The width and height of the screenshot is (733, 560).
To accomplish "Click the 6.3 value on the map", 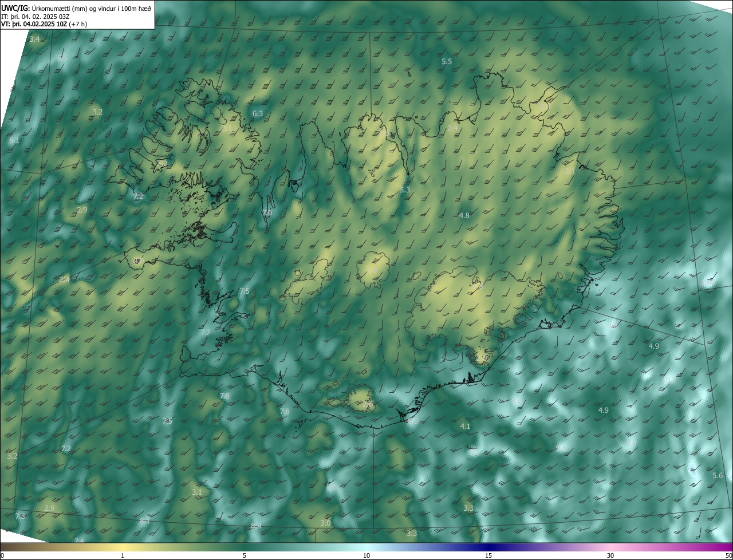I will pos(258,114).
